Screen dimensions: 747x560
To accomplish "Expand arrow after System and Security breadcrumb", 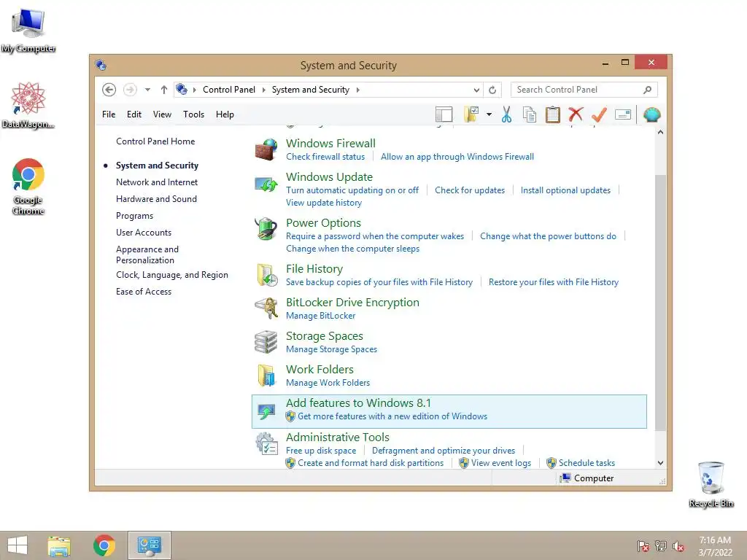I will pos(357,90).
